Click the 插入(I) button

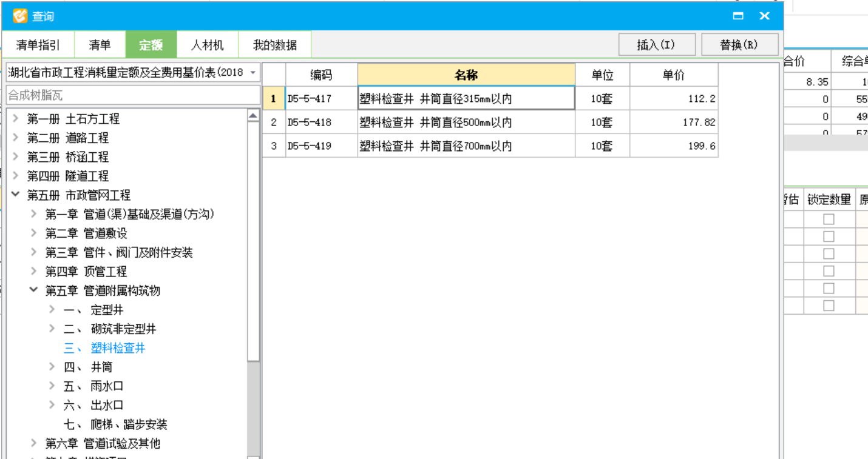click(656, 45)
